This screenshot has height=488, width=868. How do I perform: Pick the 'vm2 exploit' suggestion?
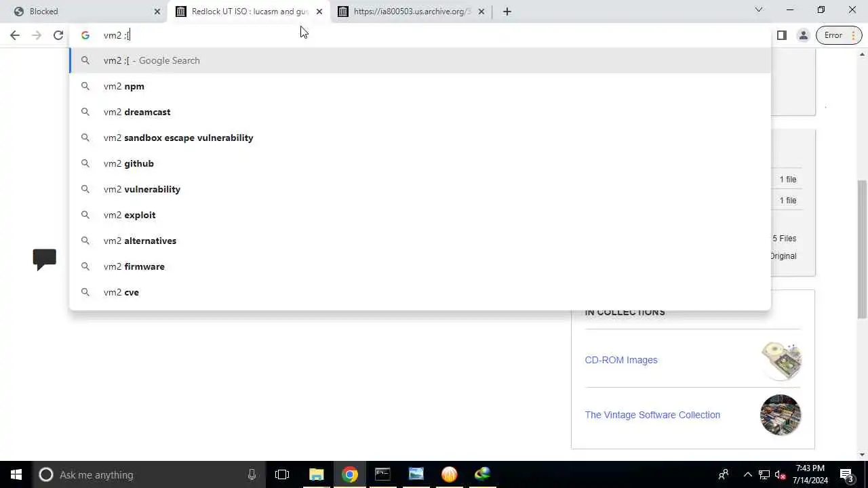tap(420, 215)
